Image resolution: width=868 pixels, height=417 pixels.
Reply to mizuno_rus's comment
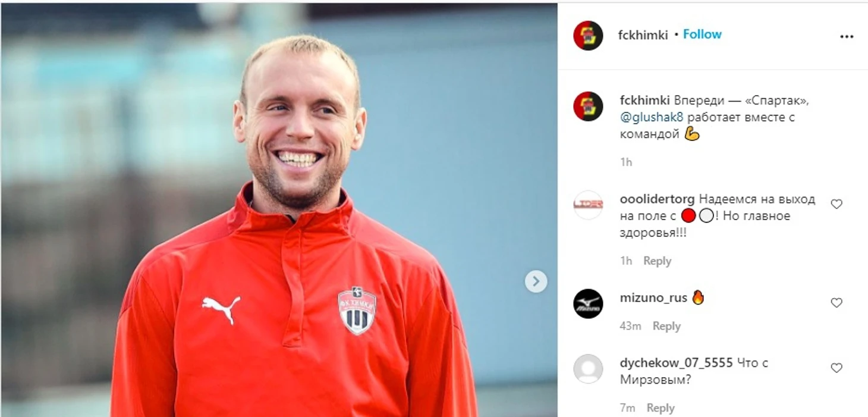(x=666, y=326)
